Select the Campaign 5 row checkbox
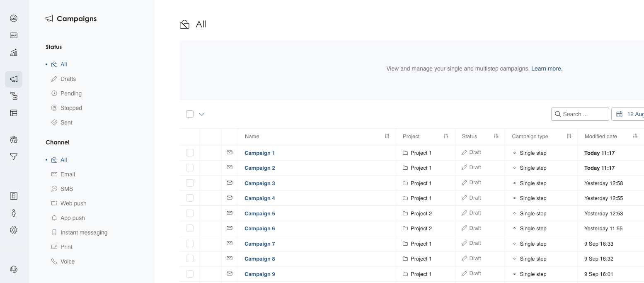Screen dimensions: 644x283 pos(190,213)
